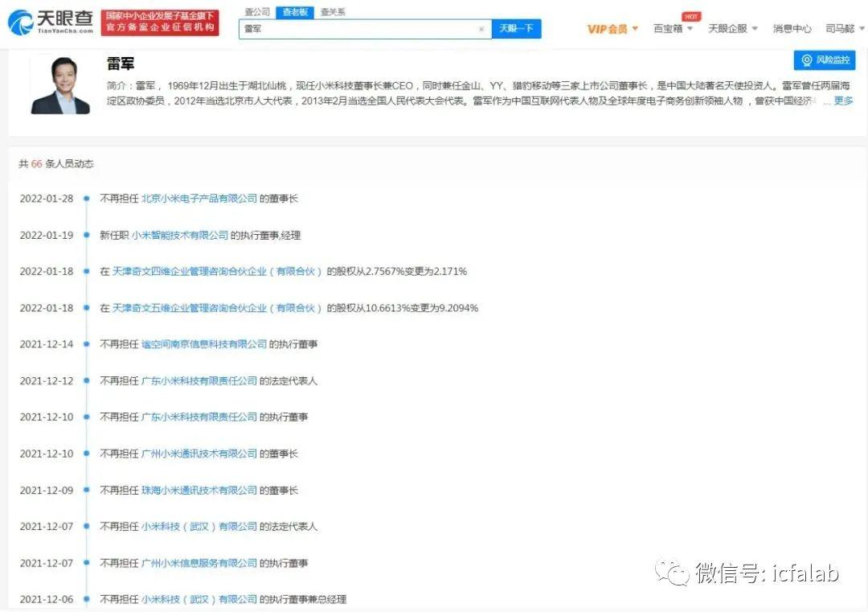Open 北京小米电子产品有限公司 link
This screenshot has width=868, height=612.
coord(199,199)
